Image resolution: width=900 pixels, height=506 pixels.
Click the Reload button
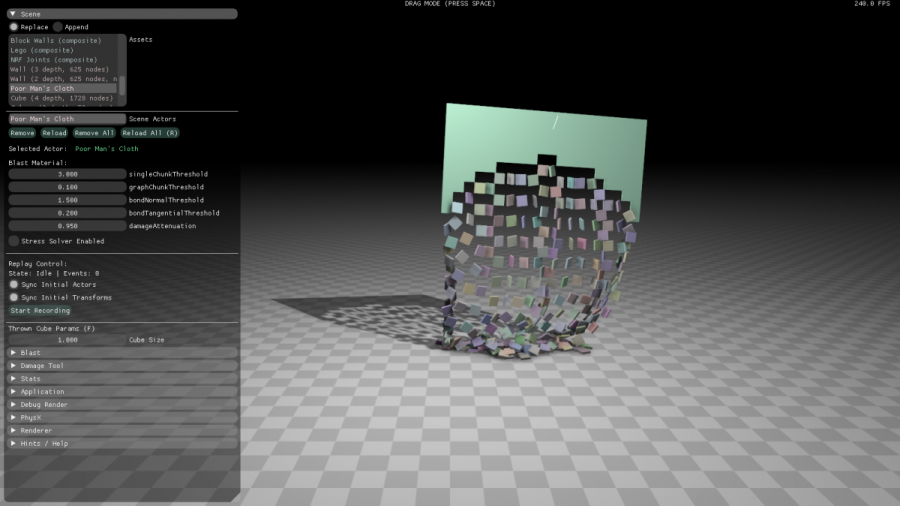pos(55,133)
